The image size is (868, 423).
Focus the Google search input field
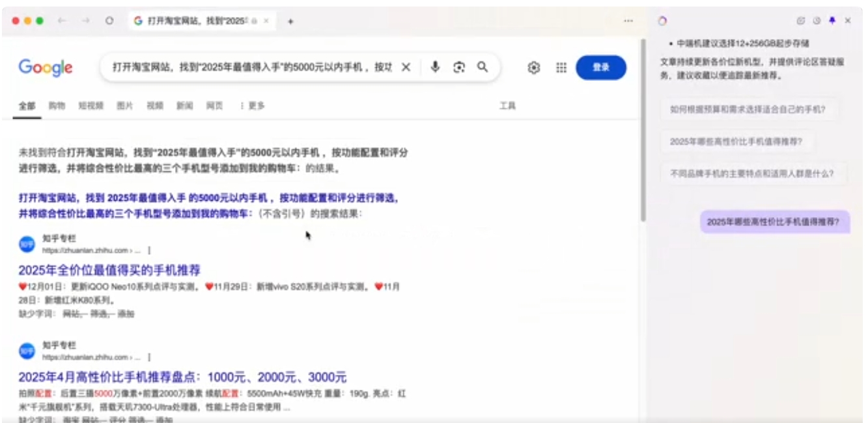252,67
